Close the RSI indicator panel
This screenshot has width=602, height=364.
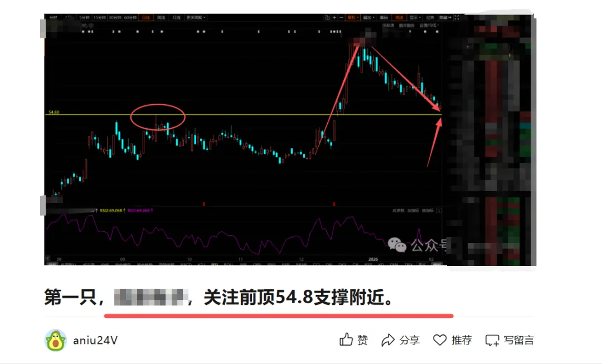pyautogui.click(x=439, y=210)
